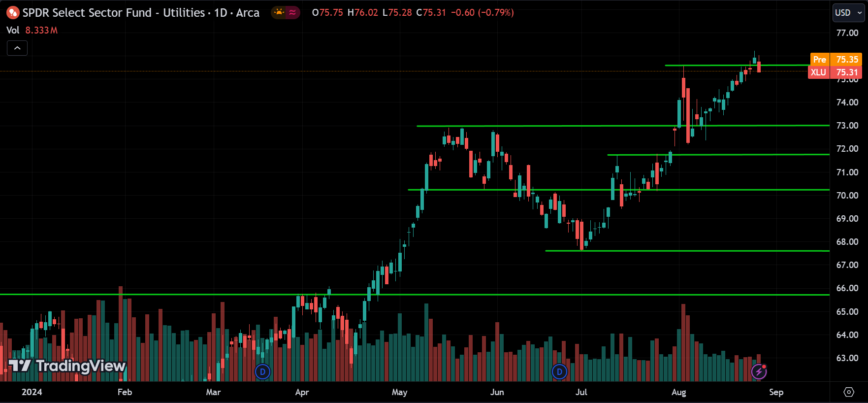Screen dimensions: 868x403
Task: Collapse the indicator legend with chevron
Action: click(x=17, y=48)
